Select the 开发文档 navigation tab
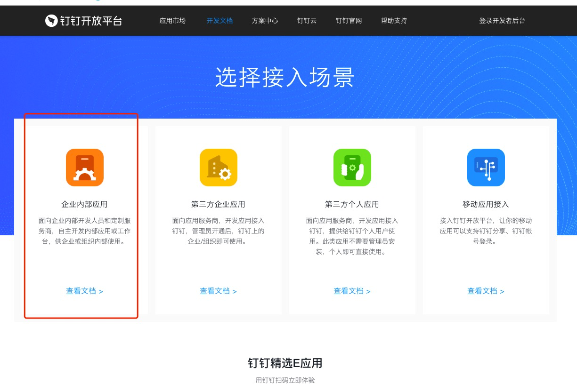The height and width of the screenshot is (392, 577). point(219,21)
